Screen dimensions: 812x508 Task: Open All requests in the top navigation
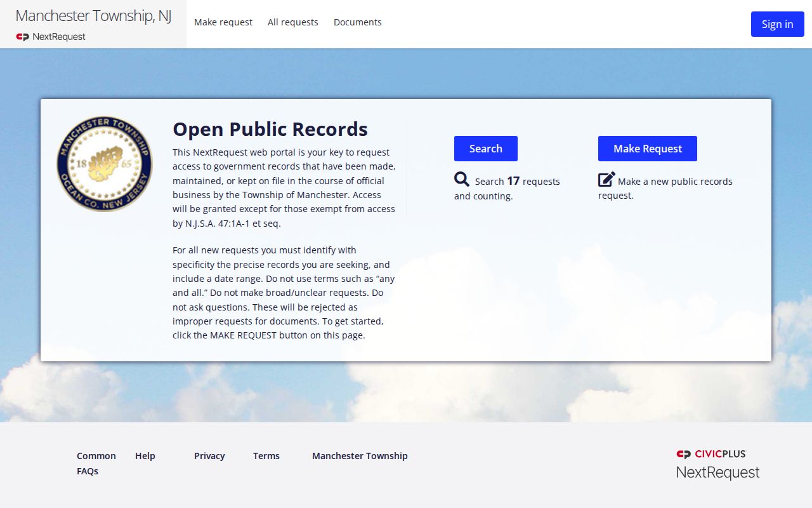pos(293,22)
